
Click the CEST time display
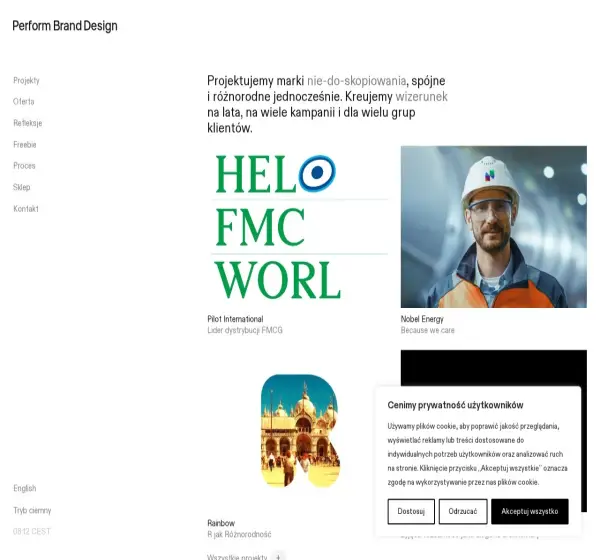coord(32,531)
